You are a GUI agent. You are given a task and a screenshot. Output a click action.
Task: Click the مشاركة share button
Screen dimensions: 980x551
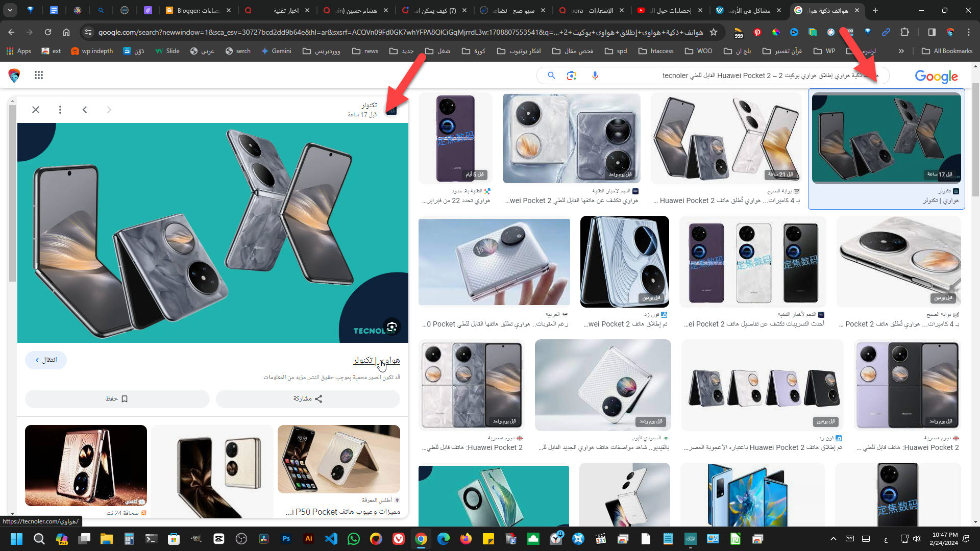tap(308, 398)
